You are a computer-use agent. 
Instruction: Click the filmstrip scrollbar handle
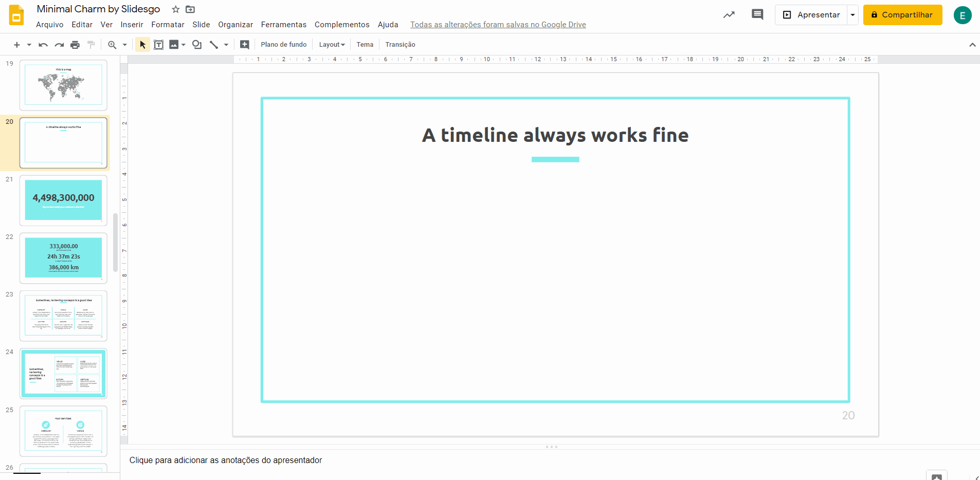click(x=115, y=242)
